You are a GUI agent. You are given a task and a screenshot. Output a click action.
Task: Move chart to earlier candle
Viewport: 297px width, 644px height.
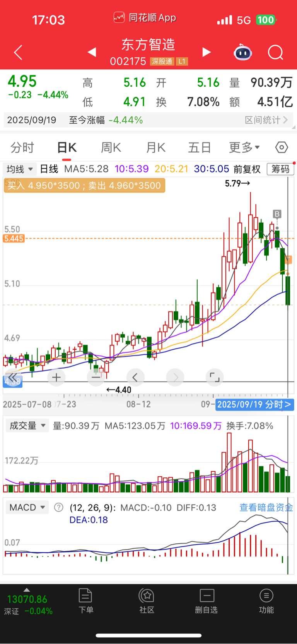coord(135,377)
